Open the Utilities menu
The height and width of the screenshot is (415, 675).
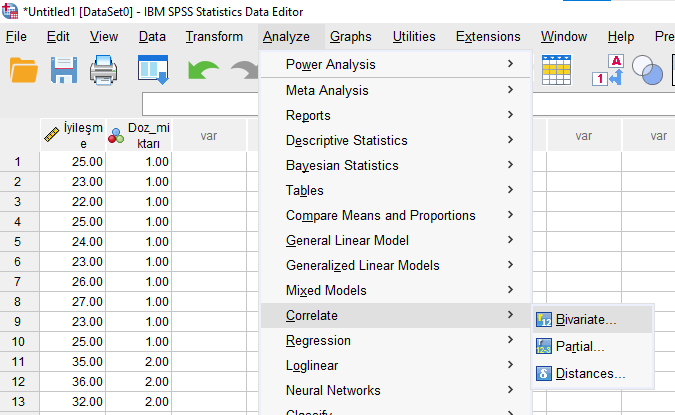click(x=414, y=37)
